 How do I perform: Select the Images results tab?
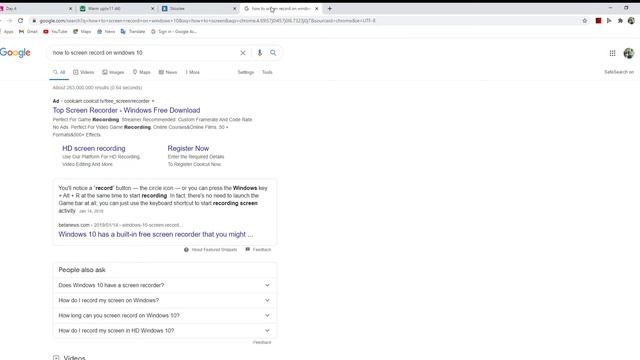113,72
